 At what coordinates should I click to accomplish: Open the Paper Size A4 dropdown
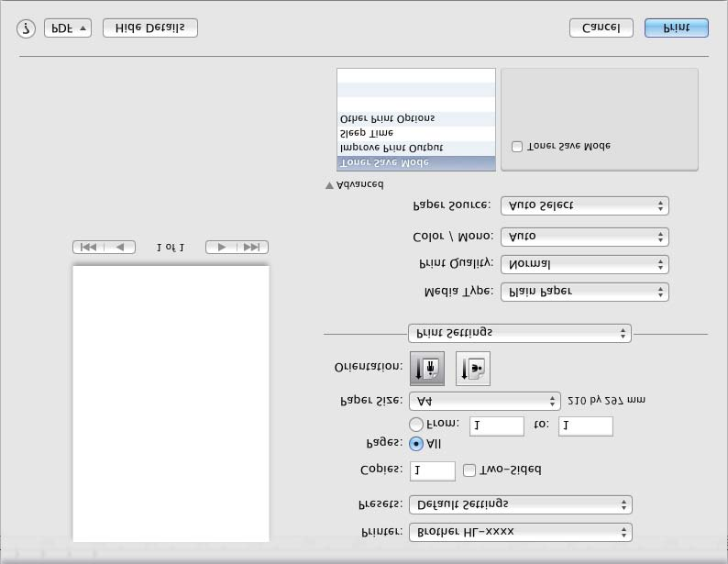pos(485,401)
